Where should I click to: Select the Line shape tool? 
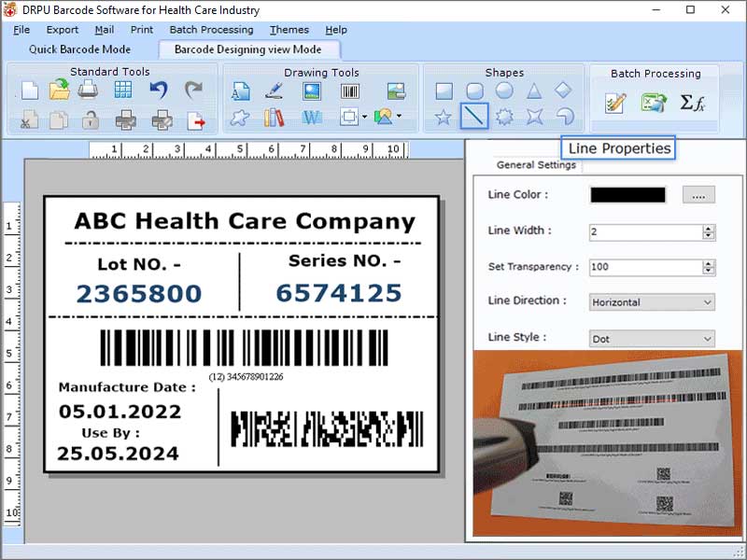(x=474, y=116)
